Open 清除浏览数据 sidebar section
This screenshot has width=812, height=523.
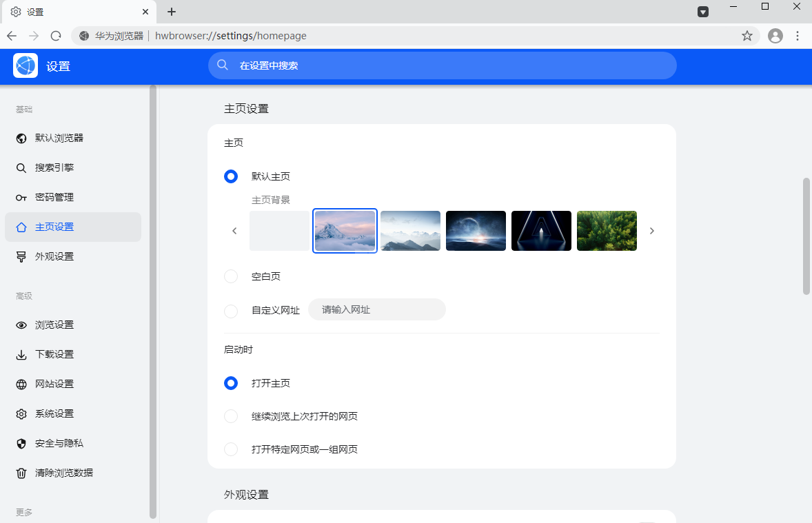point(73,473)
